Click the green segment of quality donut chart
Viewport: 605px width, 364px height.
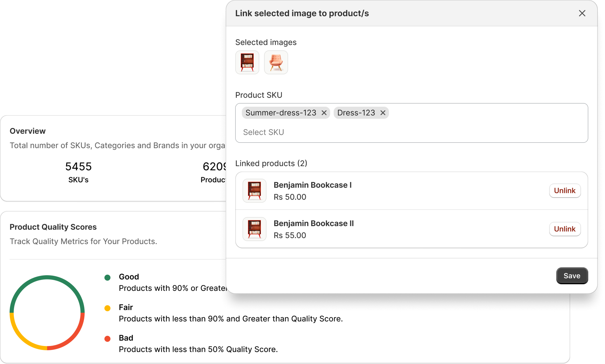(47, 278)
